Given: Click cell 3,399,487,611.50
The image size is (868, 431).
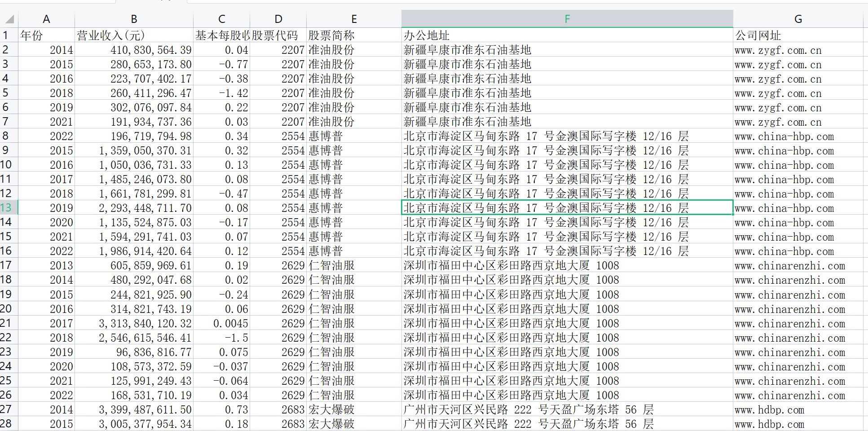Looking at the screenshot, I should coord(134,409).
